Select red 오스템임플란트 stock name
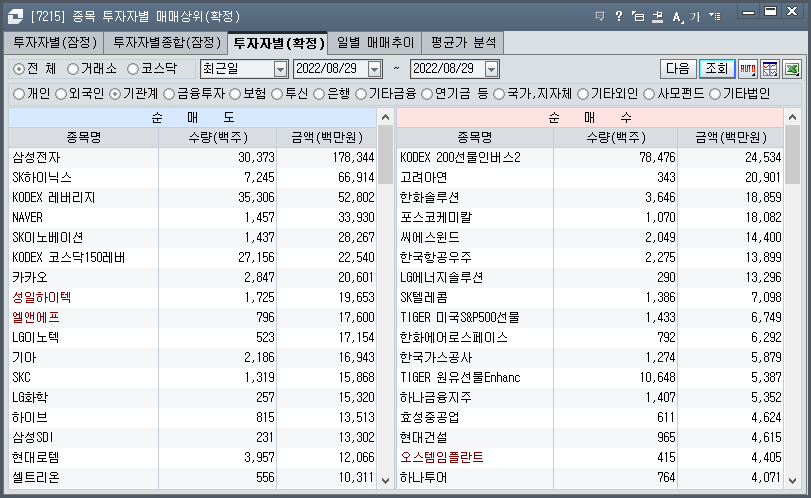The height and width of the screenshot is (498, 811). tap(442, 458)
